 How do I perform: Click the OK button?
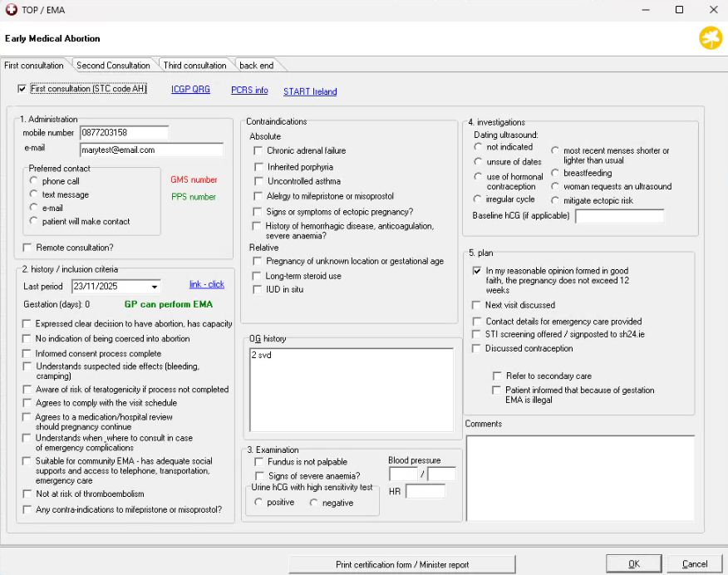[633, 564]
